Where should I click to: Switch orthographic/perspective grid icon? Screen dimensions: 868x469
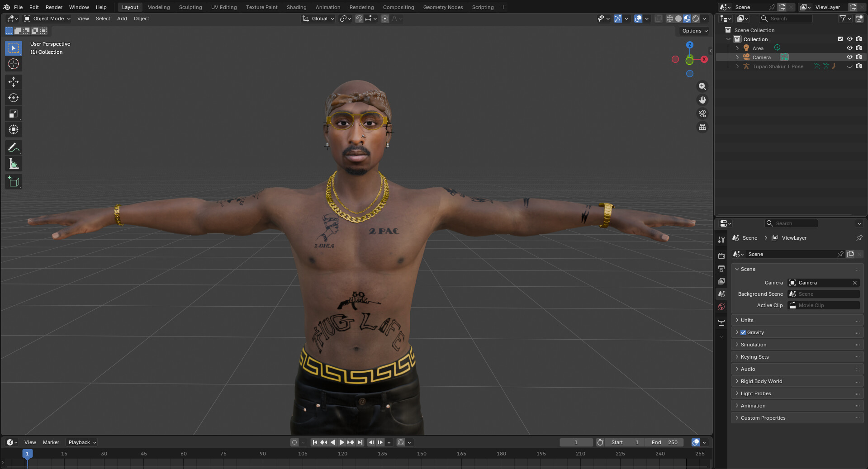coord(702,127)
